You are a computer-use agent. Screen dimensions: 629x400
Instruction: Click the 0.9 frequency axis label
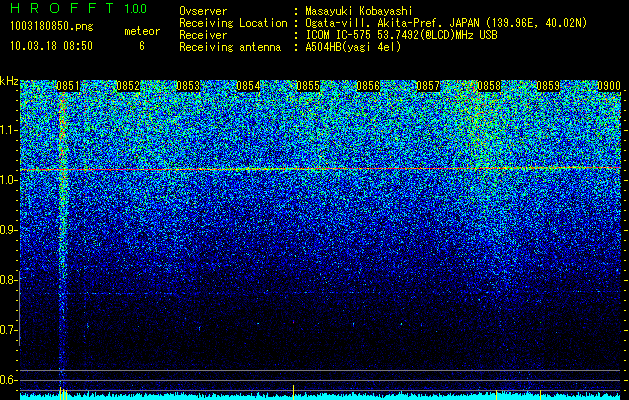pos(8,230)
